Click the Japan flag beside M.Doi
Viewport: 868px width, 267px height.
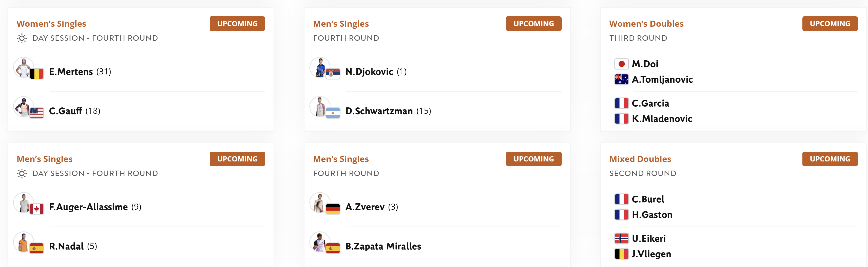point(621,64)
